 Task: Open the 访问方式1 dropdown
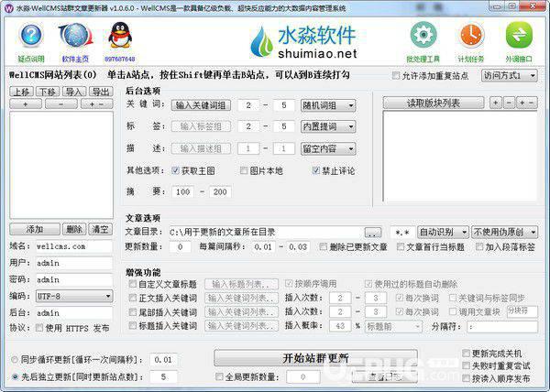509,75
